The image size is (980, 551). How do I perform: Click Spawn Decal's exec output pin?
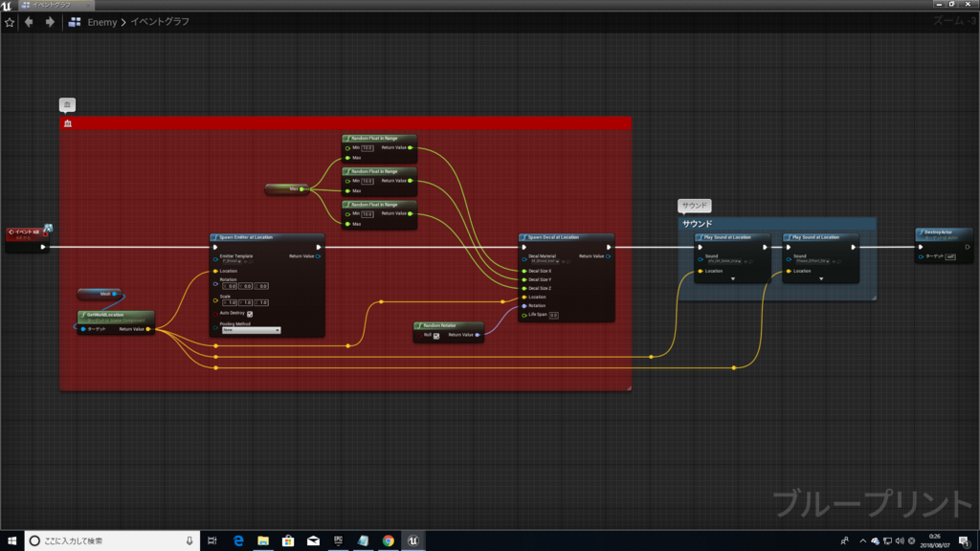click(x=609, y=247)
